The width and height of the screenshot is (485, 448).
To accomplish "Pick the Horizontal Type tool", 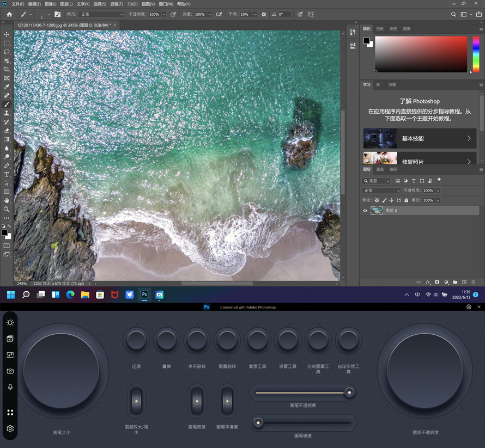I will [x=7, y=174].
